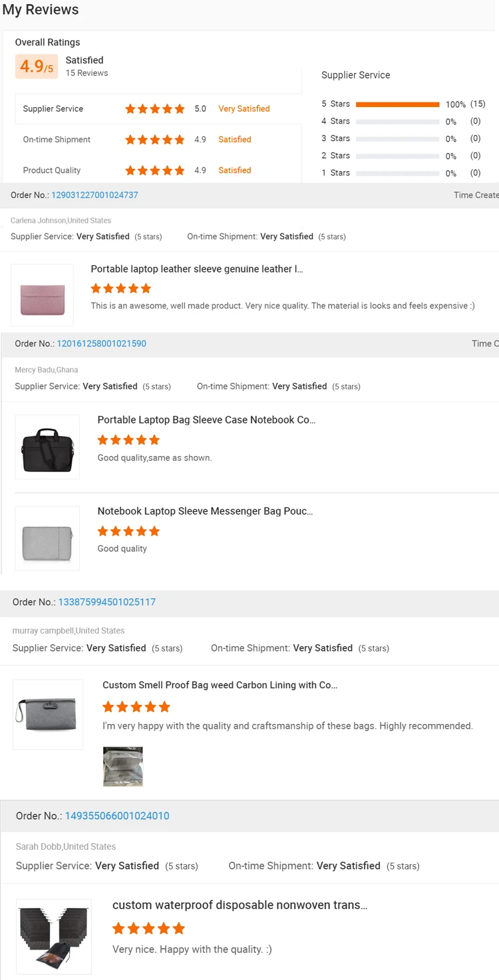This screenshot has height=980, width=499.
Task: Click stars under Smell Proof Bag review
Action: click(x=136, y=707)
